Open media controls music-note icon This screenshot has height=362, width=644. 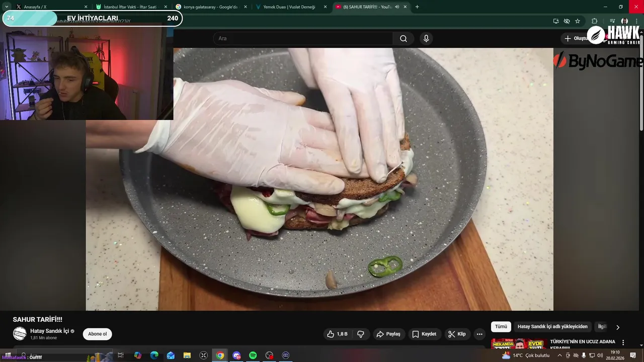pyautogui.click(x=612, y=21)
